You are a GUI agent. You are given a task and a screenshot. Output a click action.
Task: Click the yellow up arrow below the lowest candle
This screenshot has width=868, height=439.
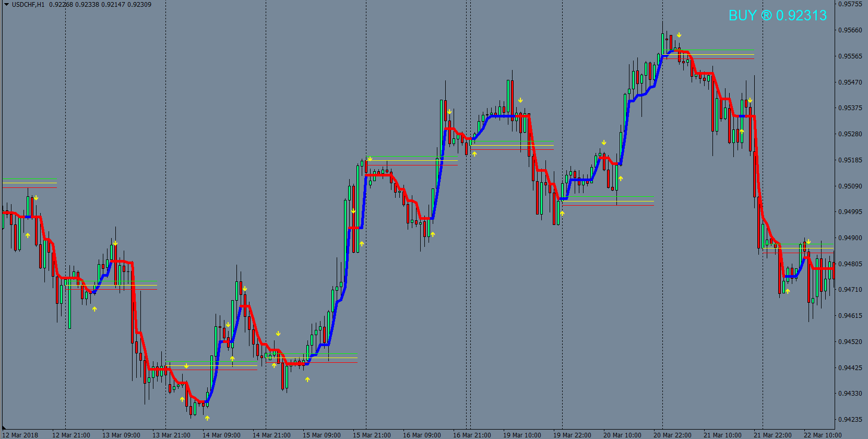click(207, 418)
